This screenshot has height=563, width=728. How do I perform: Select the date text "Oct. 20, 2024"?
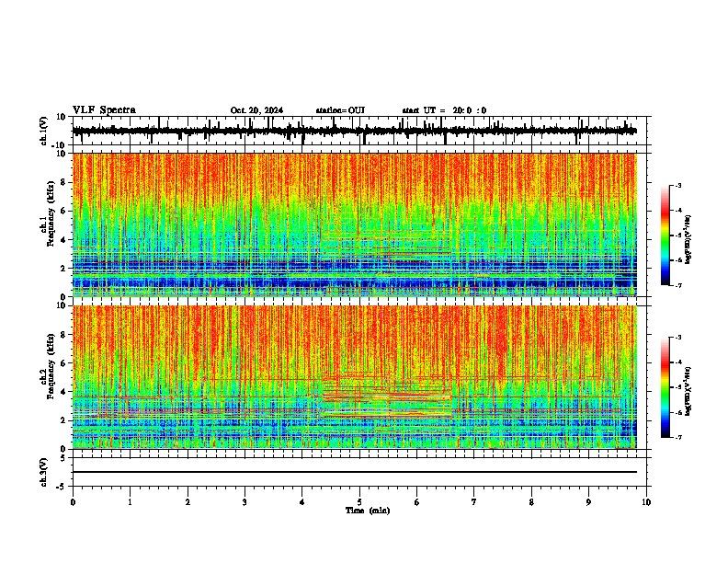(256, 110)
